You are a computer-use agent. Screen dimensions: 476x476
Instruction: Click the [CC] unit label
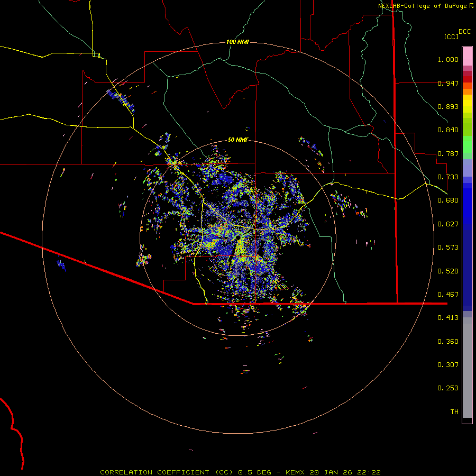[452, 36]
